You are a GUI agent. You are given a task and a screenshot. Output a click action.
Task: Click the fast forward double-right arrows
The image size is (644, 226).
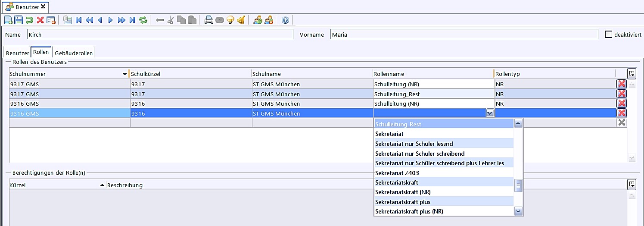tap(121, 20)
